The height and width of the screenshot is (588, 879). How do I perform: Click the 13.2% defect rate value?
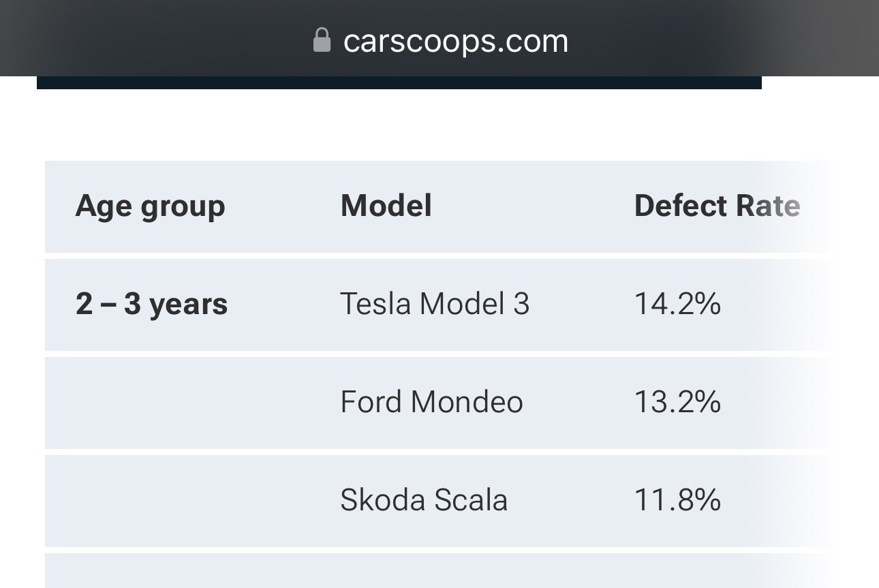[x=677, y=402]
